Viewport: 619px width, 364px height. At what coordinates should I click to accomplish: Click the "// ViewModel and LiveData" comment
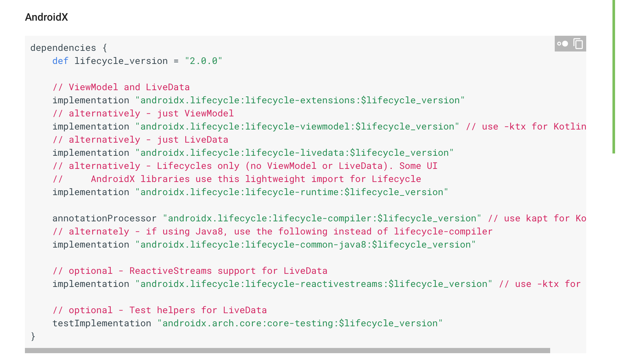pyautogui.click(x=121, y=87)
